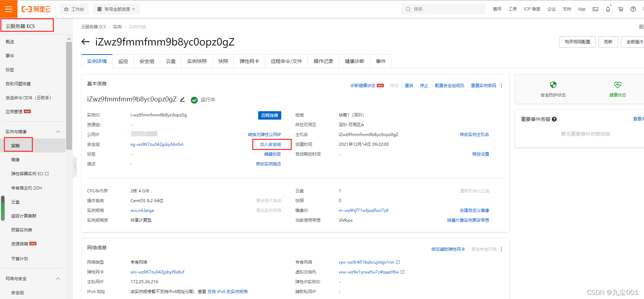Viewport: 644px width, 299px height.
Task: Click 重置实例密码 link
Action: pos(483,86)
